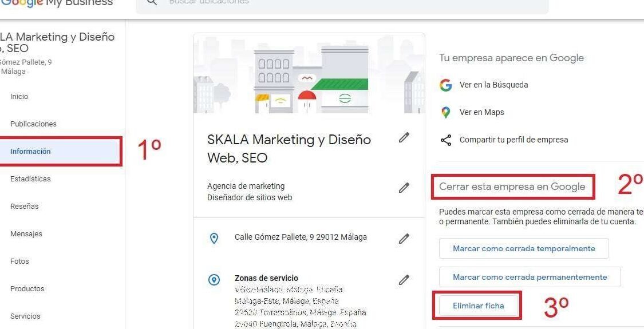Click Marcar como cerrada temporalmente button
The height and width of the screenshot is (329, 644).
[524, 248]
